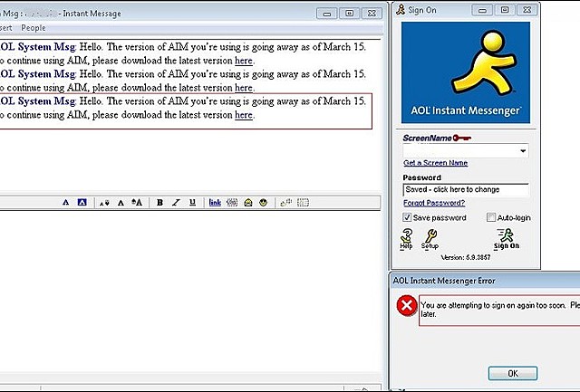Change the text foreground color
The width and height of the screenshot is (580, 392).
coord(66,203)
